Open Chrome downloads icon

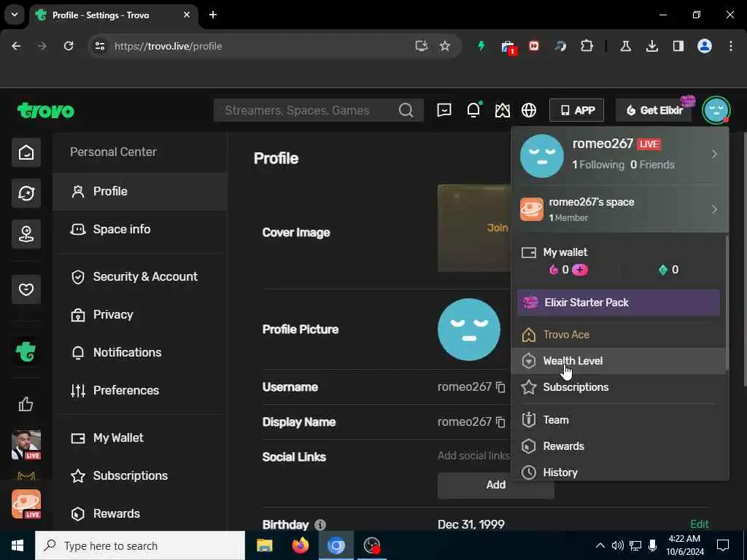(651, 46)
